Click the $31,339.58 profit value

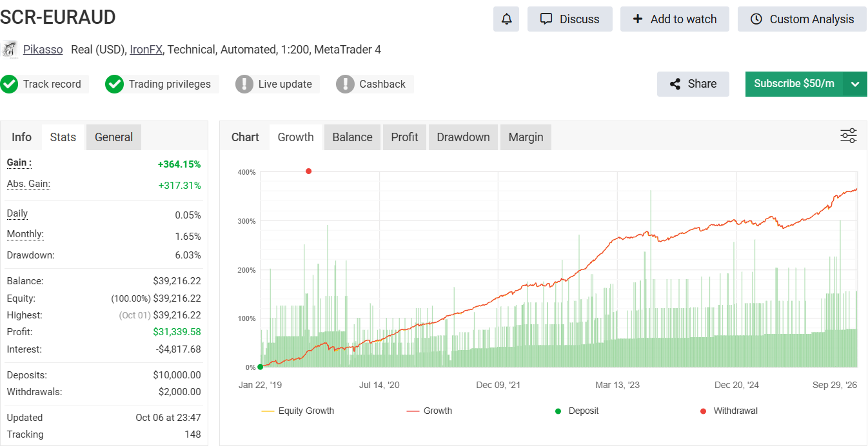pos(177,332)
